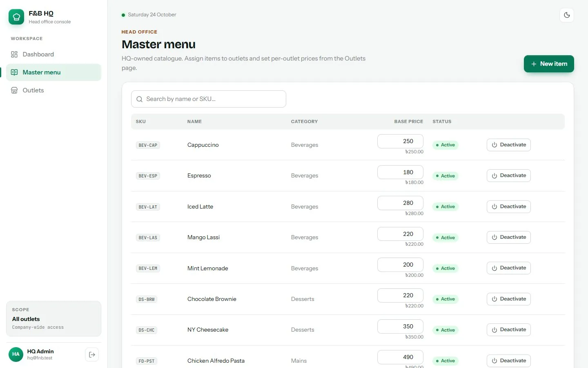The image size is (588, 368).
Task: Click the HA avatar circle
Action: click(x=16, y=354)
